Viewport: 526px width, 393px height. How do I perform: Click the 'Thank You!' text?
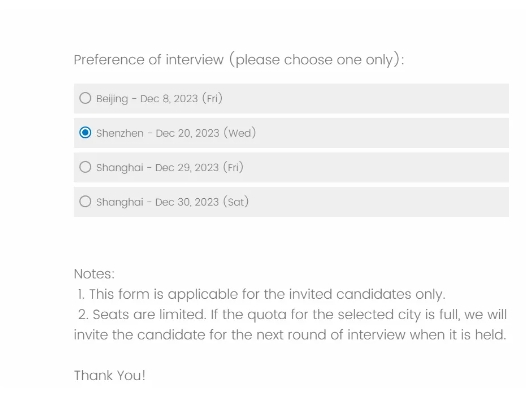coord(110,376)
